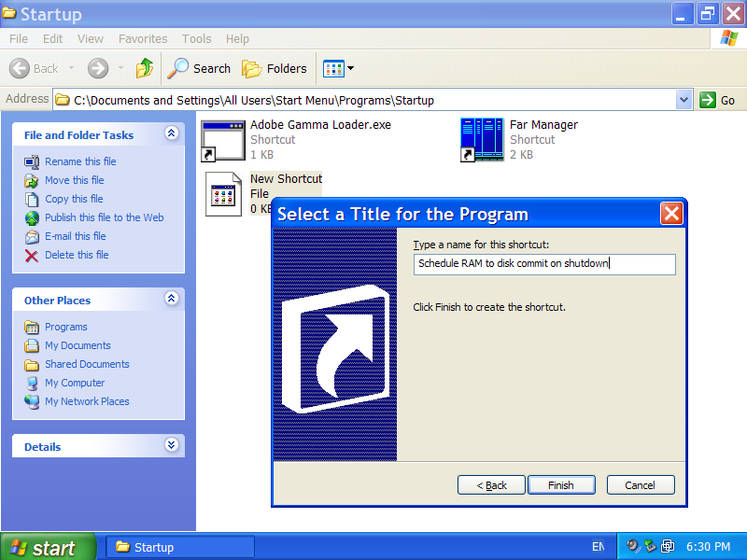Viewport: 747px width, 560px height.
Task: Click the Forward navigation arrow icon
Action: pyautogui.click(x=98, y=68)
